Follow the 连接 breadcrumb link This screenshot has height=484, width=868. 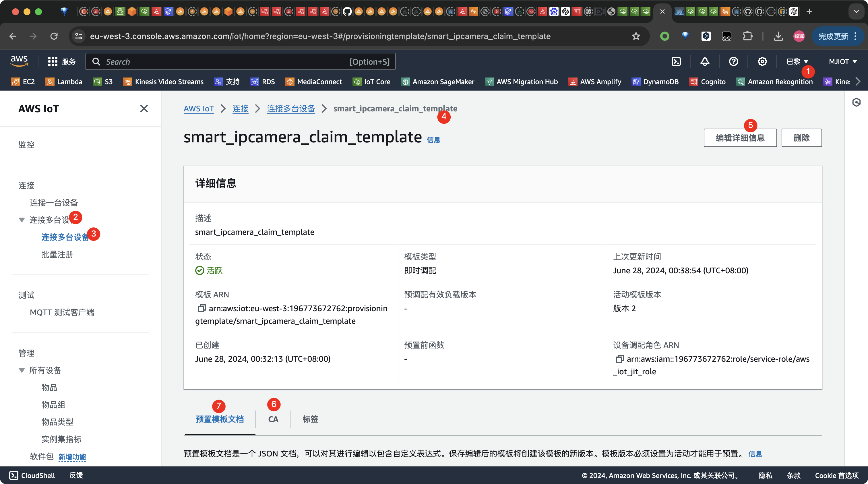[240, 109]
